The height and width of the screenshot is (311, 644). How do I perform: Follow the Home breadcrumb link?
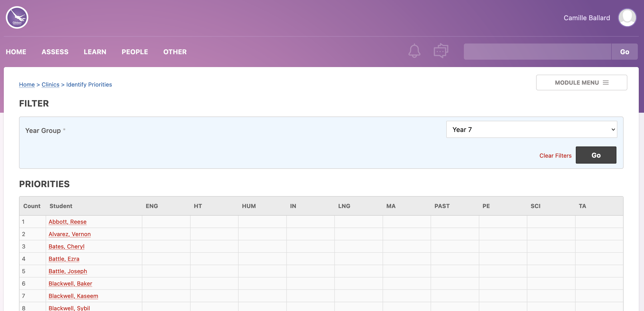(27, 85)
